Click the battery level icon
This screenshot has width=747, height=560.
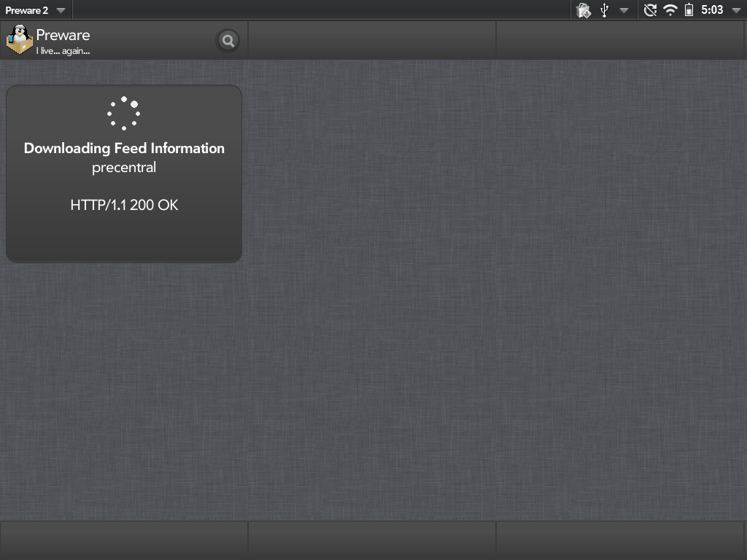tap(689, 10)
